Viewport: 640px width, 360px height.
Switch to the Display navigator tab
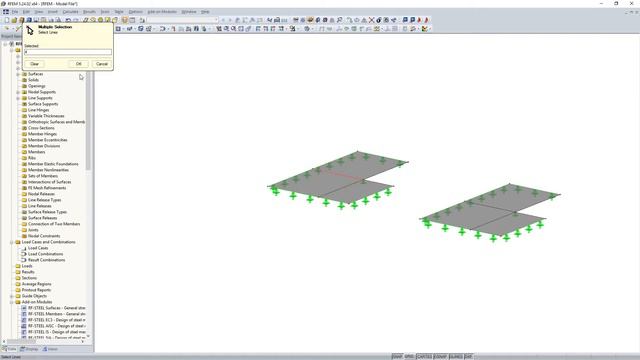(x=29, y=349)
